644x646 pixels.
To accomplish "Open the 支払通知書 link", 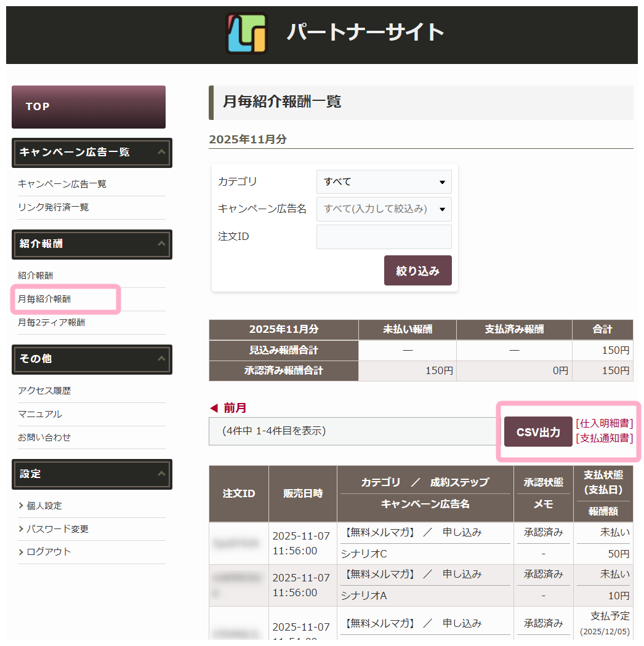I will click(x=604, y=438).
